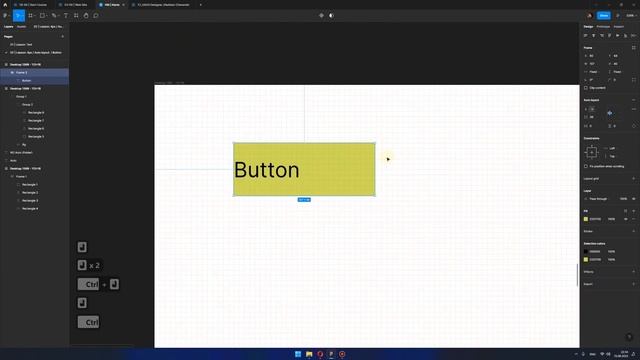Click the blue Share button
The height and width of the screenshot is (360, 640).
[x=604, y=16]
